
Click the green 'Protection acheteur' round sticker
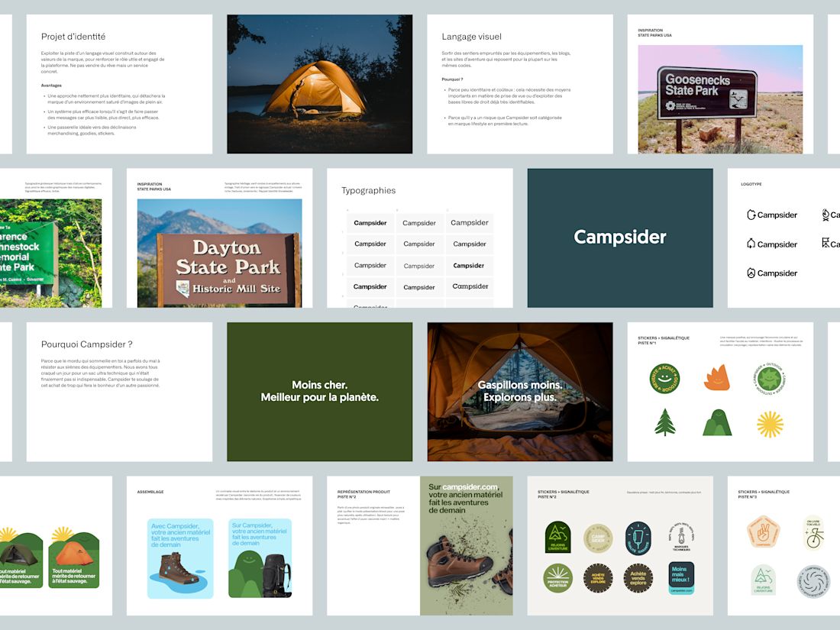pyautogui.click(x=557, y=579)
